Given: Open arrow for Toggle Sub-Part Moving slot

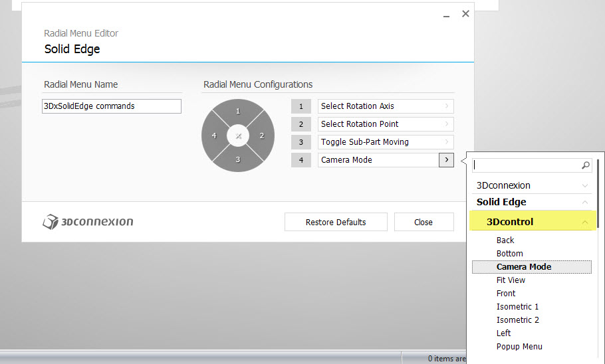Looking at the screenshot, I should pos(446,142).
